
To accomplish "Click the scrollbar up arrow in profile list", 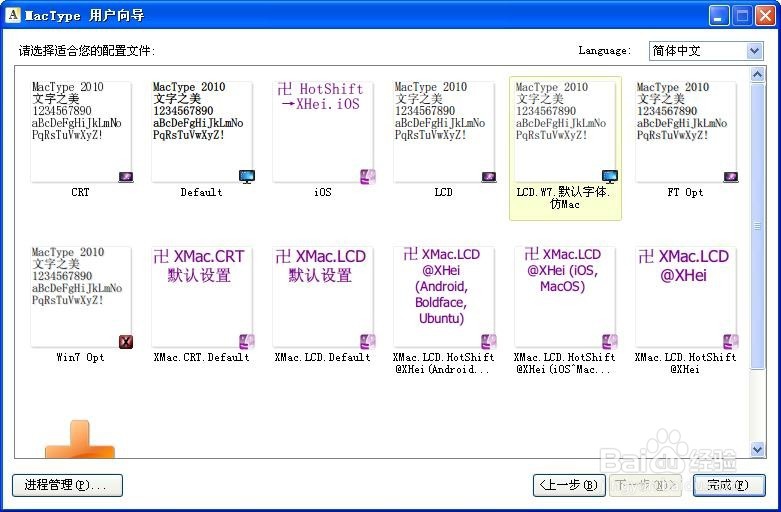I will [757, 75].
